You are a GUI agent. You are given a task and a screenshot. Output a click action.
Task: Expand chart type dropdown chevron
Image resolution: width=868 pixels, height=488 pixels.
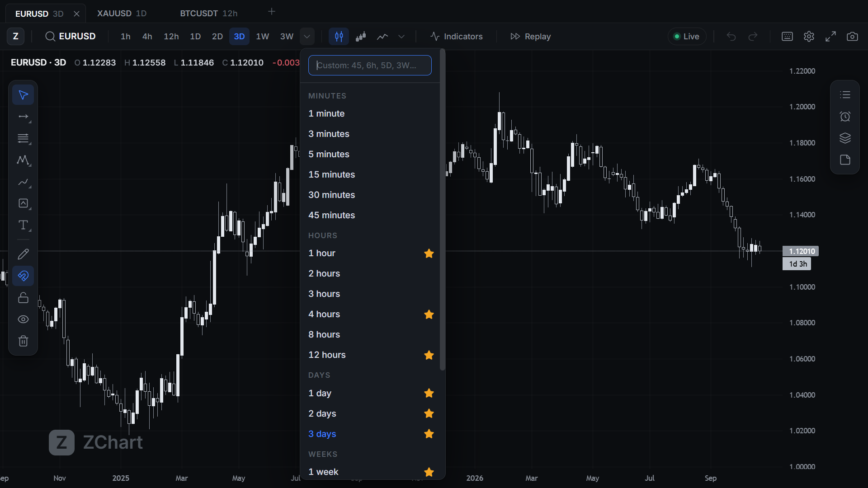click(401, 36)
